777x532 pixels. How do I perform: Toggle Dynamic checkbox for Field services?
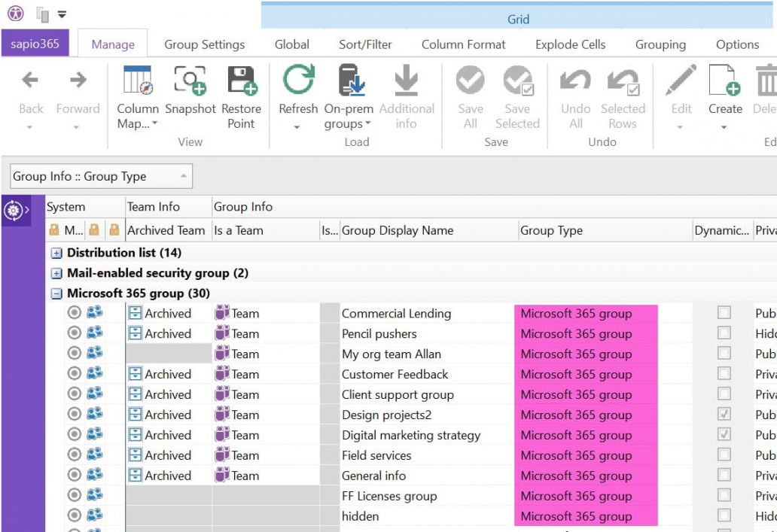724,454
